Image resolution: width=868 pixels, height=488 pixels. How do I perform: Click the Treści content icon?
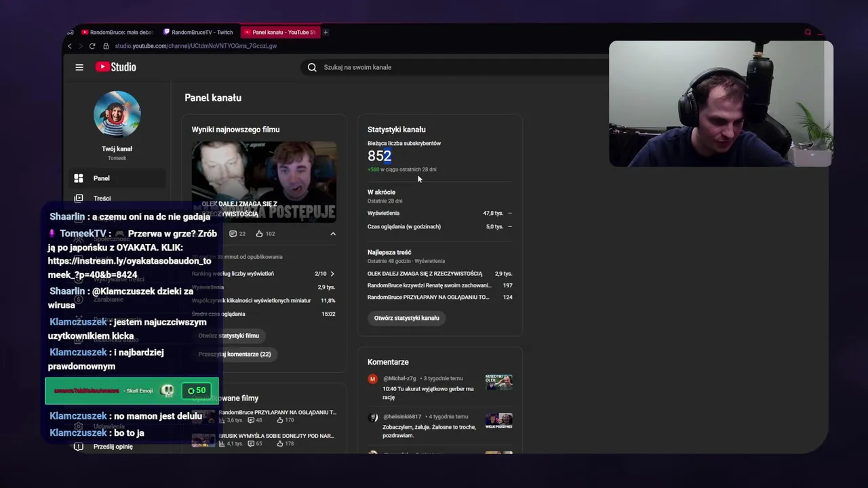[79, 198]
